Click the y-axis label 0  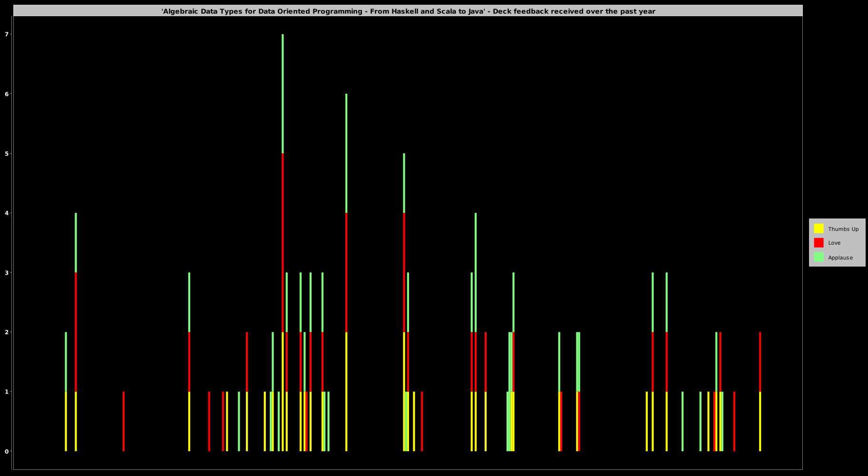click(7, 451)
